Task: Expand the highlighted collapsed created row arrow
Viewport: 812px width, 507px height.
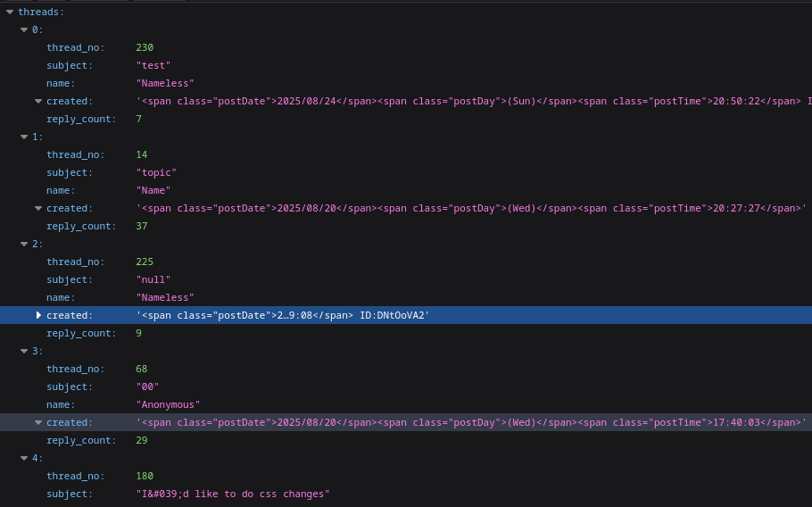Action: (x=38, y=315)
